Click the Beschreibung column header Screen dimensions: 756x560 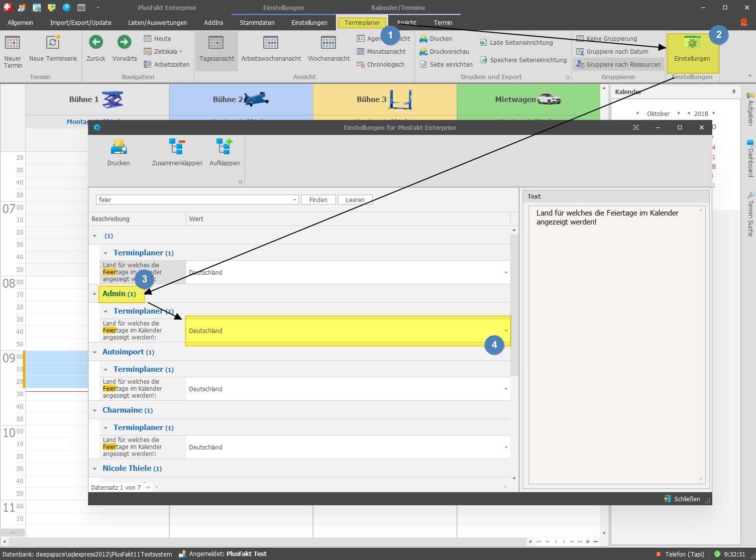click(x=137, y=219)
